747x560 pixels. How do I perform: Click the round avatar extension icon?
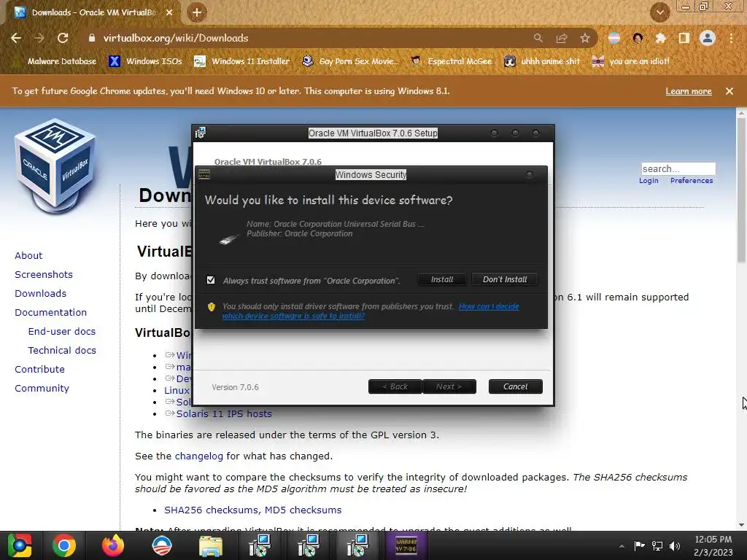[638, 38]
